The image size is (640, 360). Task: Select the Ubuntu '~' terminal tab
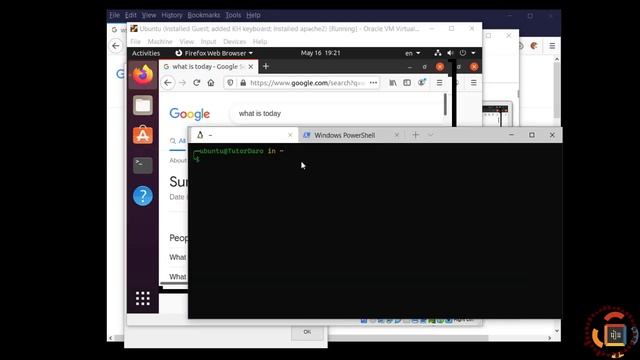(x=244, y=135)
